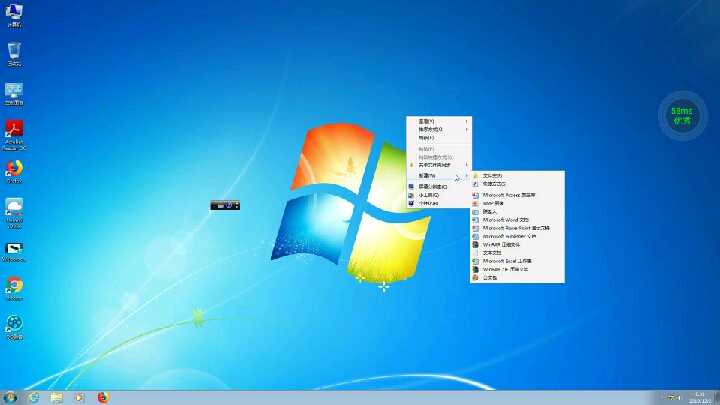Launch the Google Chrome desktop shortcut
720x405 pixels.
[x=14, y=289]
